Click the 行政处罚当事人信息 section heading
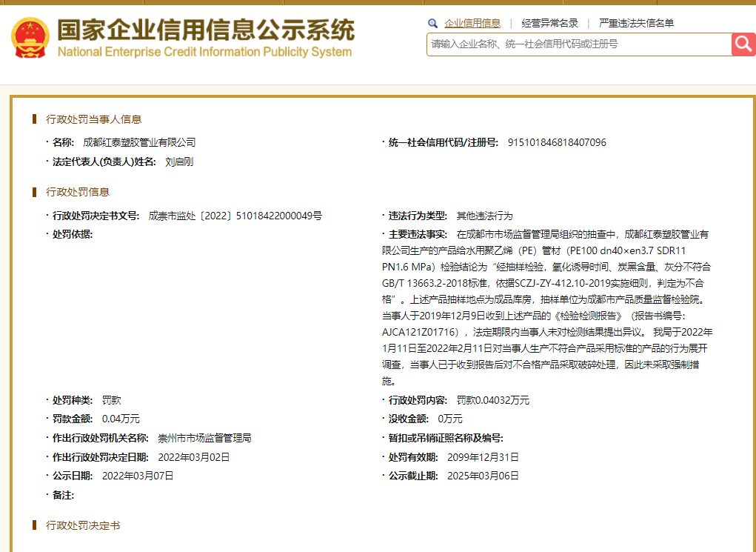The image size is (756, 552). coord(93,119)
